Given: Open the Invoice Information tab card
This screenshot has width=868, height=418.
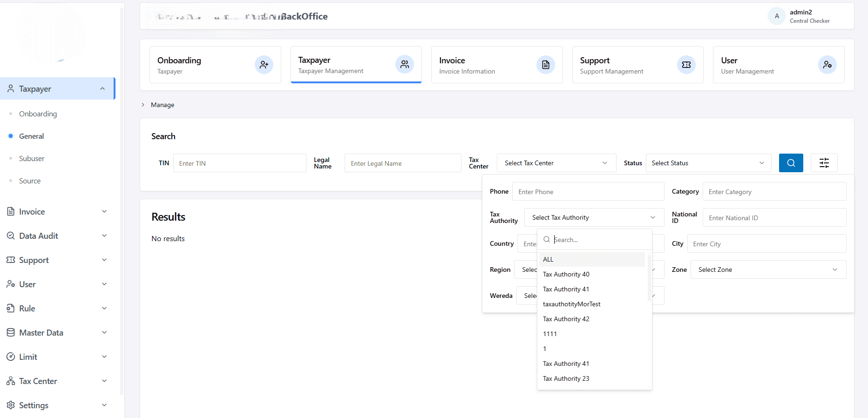Looking at the screenshot, I should [497, 65].
